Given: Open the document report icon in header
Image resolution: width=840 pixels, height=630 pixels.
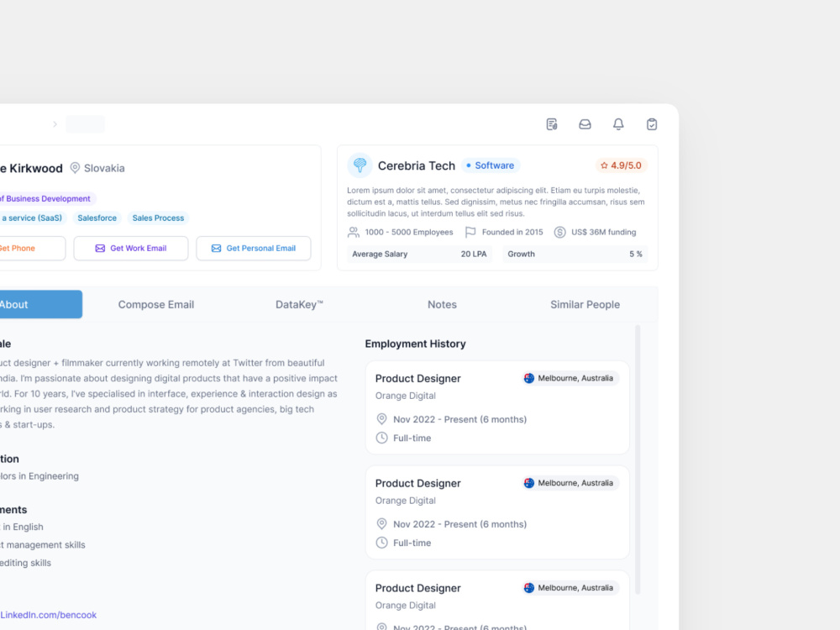Looking at the screenshot, I should (552, 124).
